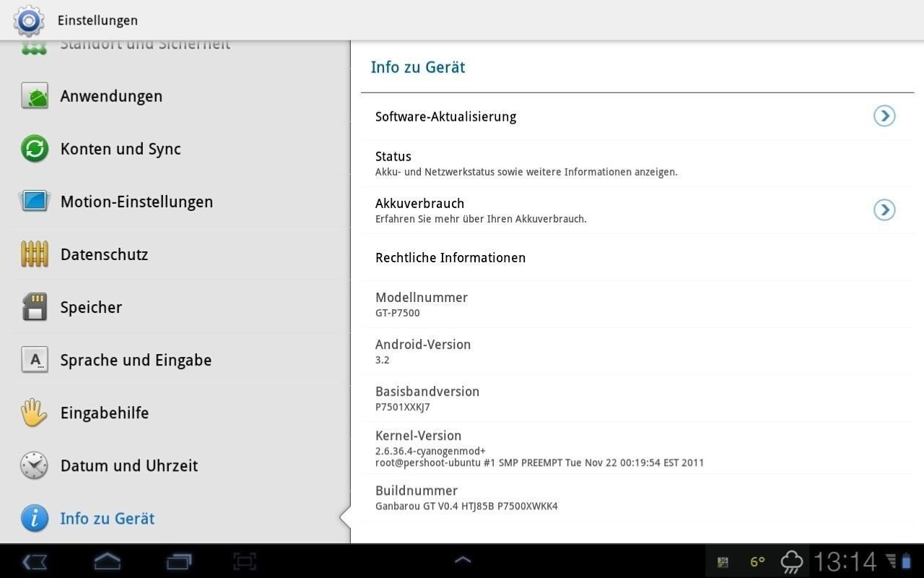Tap the screenshot capture button in system bar
Image resolution: width=924 pixels, height=578 pixels.
click(x=245, y=561)
